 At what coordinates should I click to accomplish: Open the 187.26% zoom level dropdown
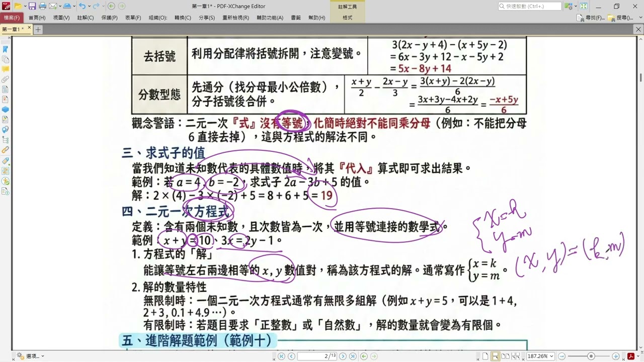tap(552, 356)
